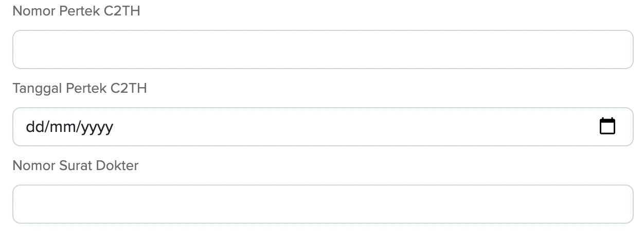
Task: Click the Nomor Surat Dokter label
Action: pyautogui.click(x=76, y=165)
